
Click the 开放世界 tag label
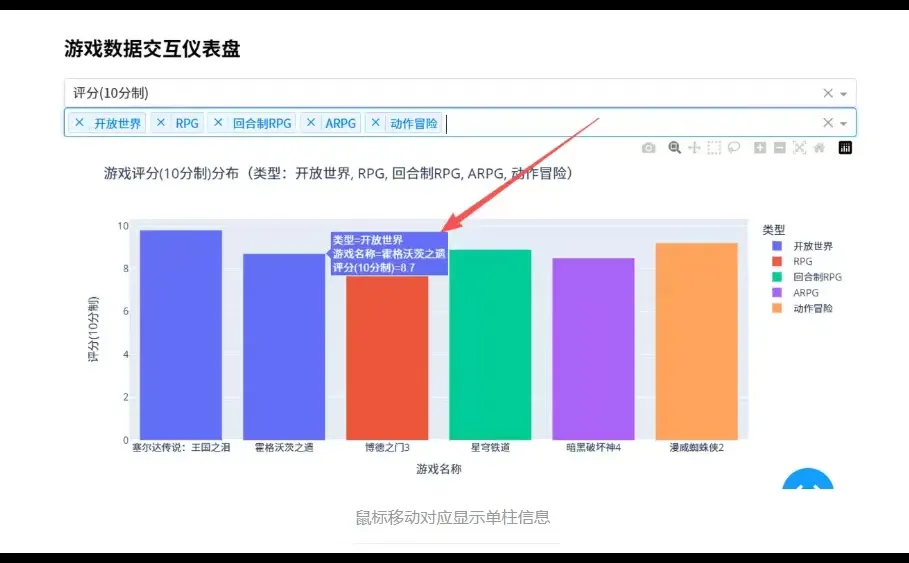coord(118,124)
